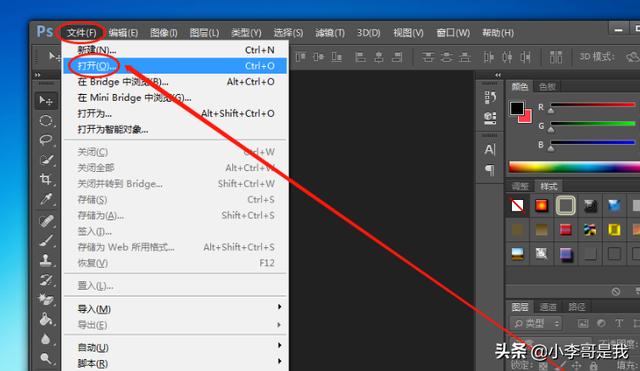Select the Magic Eraser tool

click(46, 300)
